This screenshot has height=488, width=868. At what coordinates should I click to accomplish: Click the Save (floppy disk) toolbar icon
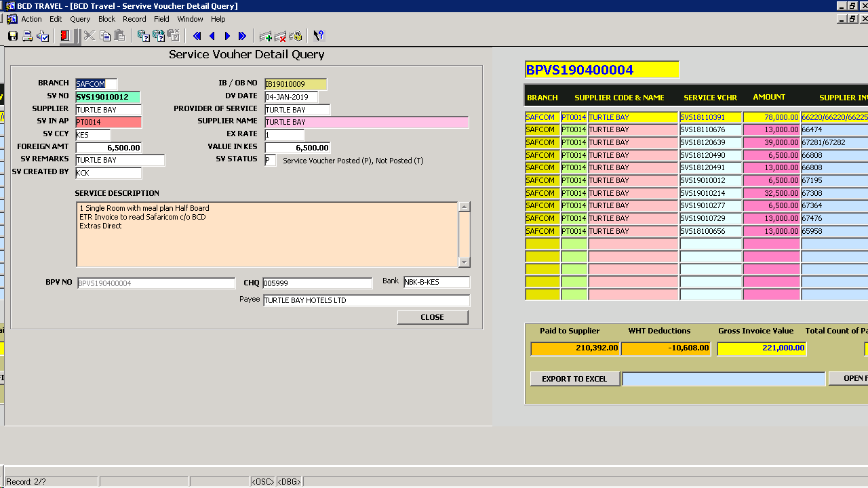coord(13,36)
